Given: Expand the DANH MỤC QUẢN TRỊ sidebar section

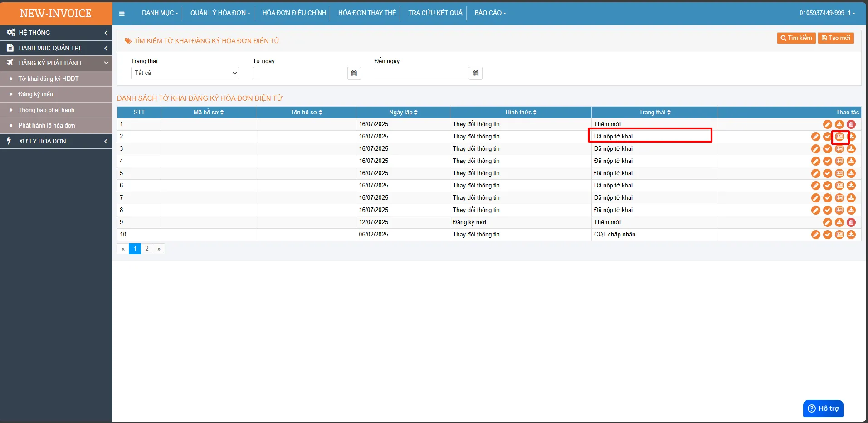Looking at the screenshot, I should tap(56, 48).
